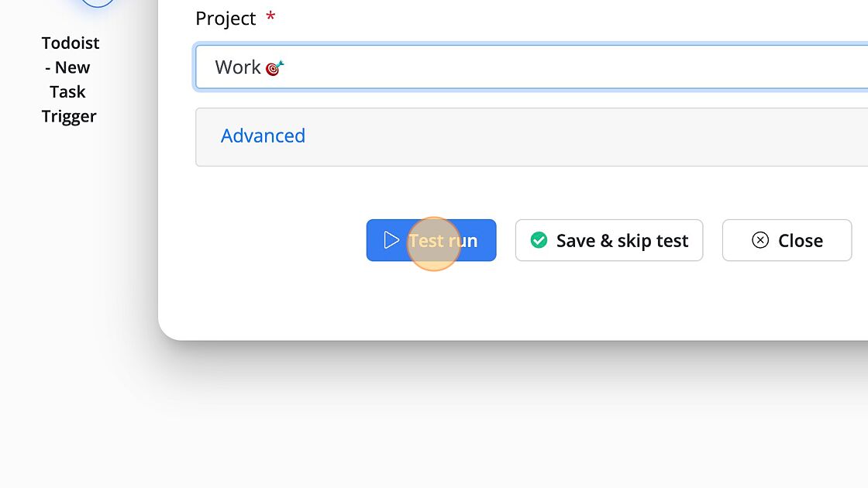Click the word Todoist in the node label
Viewport: 868px width, 488px height.
coord(71,43)
